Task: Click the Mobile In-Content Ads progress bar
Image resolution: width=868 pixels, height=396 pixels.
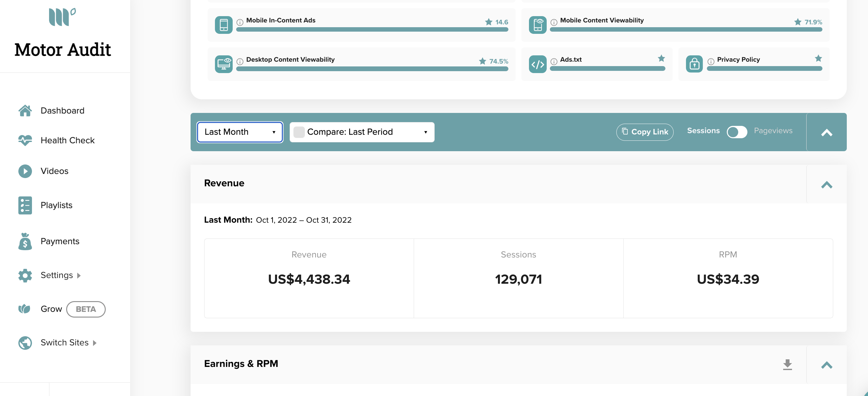Action: (x=372, y=30)
